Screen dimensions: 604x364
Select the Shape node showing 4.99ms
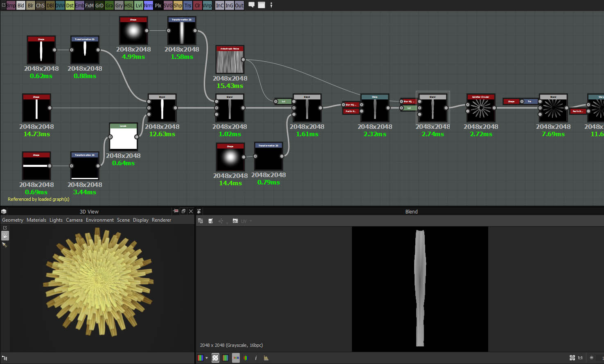(x=133, y=31)
